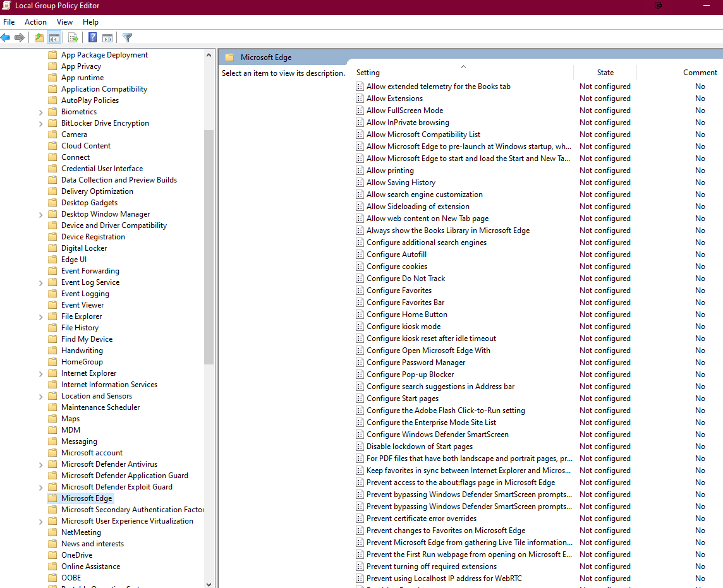
Task: Select the Configure Pop-up Blocker policy
Action: tap(410, 375)
